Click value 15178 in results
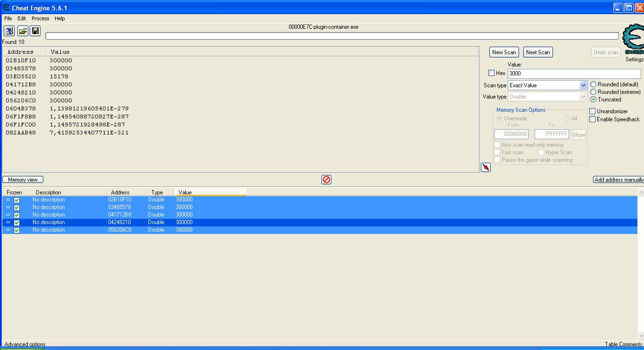 [x=59, y=76]
